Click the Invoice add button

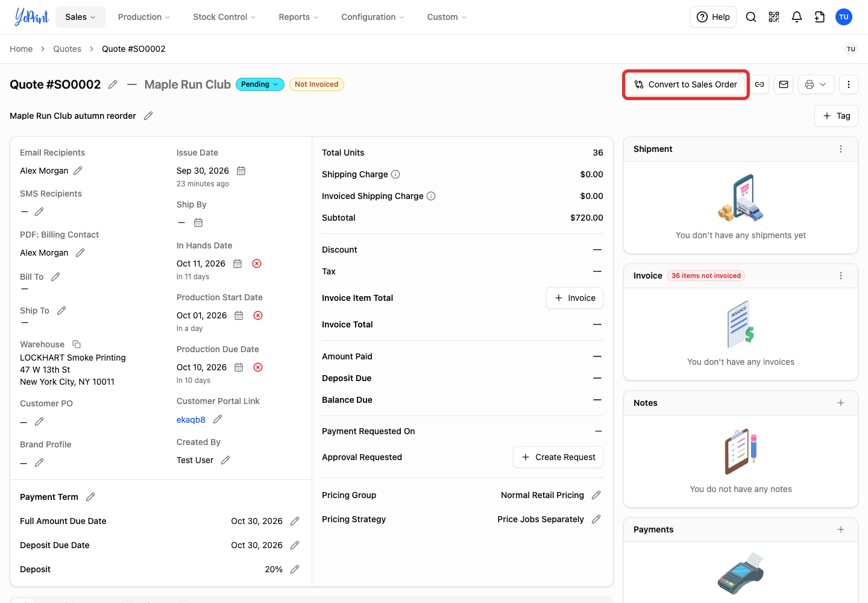tap(574, 298)
